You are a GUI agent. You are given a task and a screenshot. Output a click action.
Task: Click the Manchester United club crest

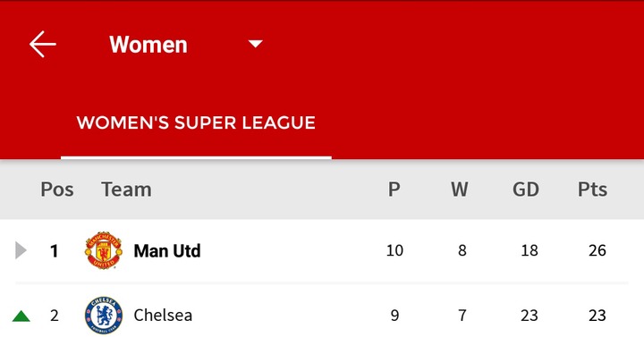(104, 250)
